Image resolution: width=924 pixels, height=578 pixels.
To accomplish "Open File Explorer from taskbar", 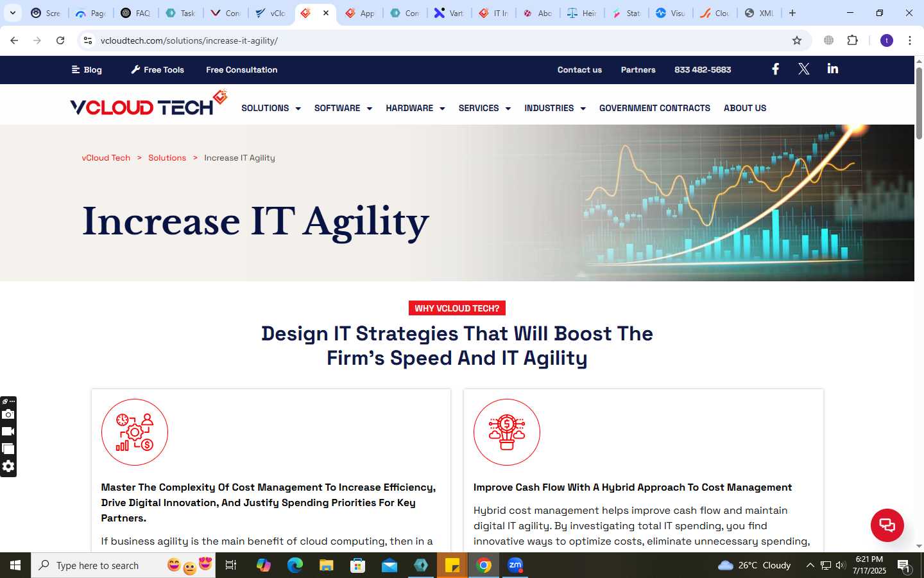I will [x=326, y=565].
